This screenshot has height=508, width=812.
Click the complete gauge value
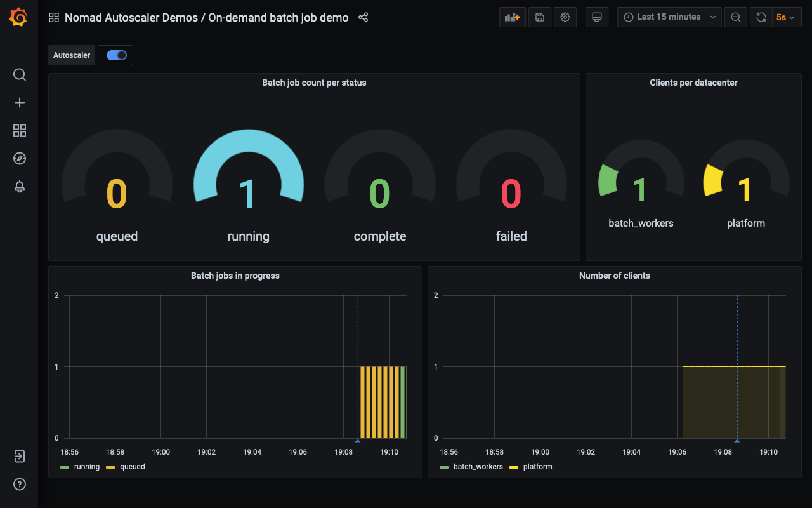(380, 194)
